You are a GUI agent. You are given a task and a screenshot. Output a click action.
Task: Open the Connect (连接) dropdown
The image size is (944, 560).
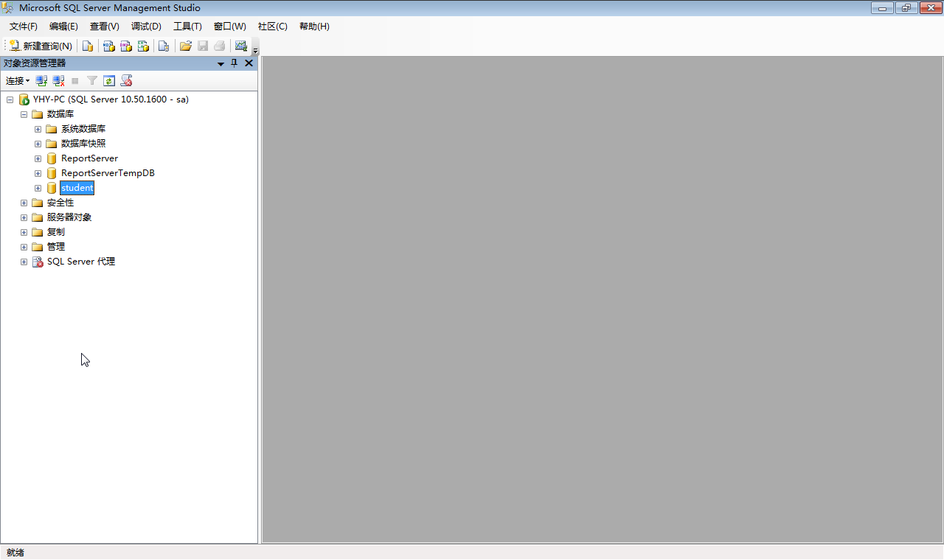[18, 81]
